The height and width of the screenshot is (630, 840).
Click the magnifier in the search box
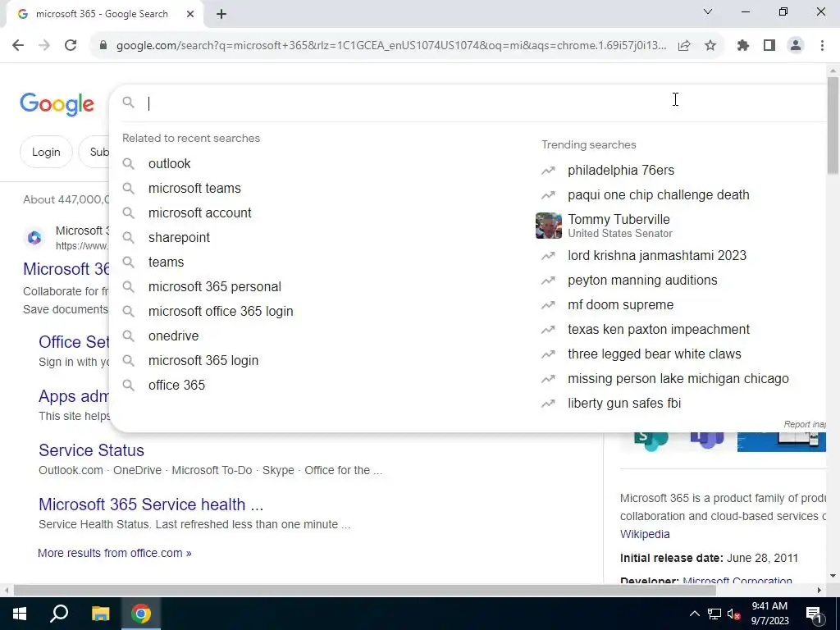point(128,103)
